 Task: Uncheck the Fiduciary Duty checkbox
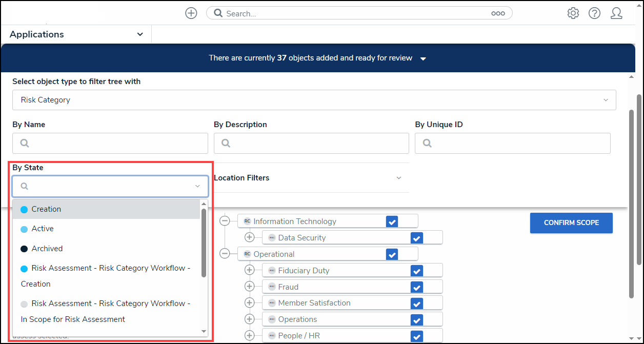(416, 271)
